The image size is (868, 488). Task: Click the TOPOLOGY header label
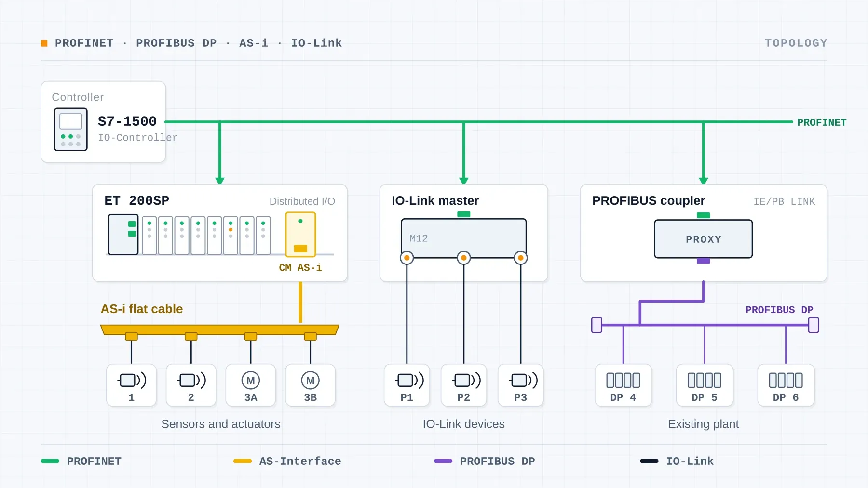pyautogui.click(x=796, y=43)
